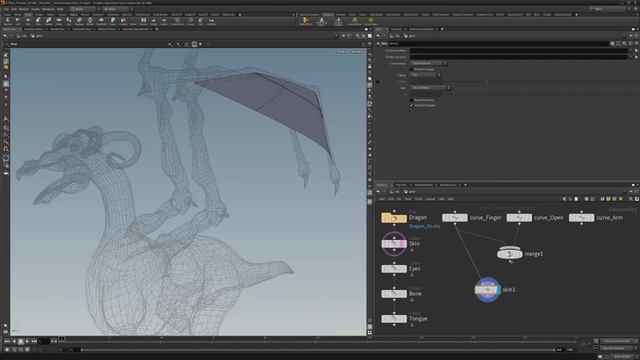Open the U Cross Sections group dropdown arrow
Image resolution: width=640 pixels, height=360 pixels.
(631, 51)
